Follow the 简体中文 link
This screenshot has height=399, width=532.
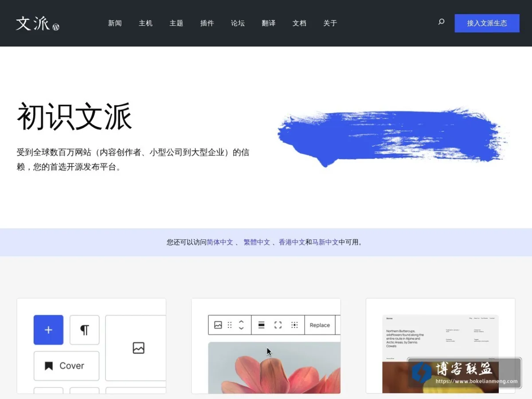[220, 242]
